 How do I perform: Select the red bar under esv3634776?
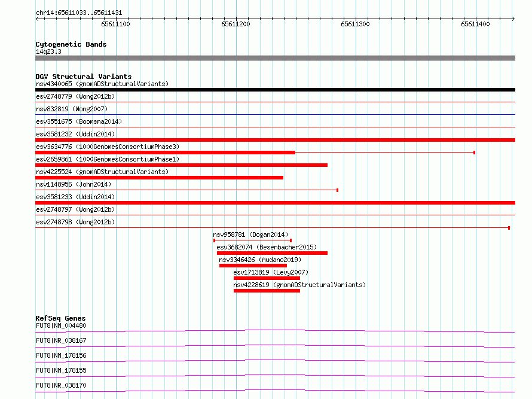point(165,153)
